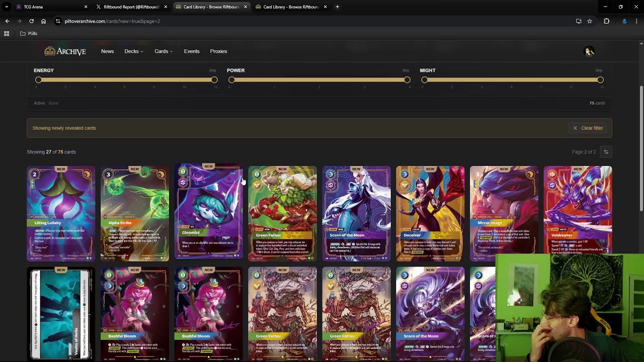Adjust Power slider minimum handle
The width and height of the screenshot is (644, 362).
click(231, 80)
